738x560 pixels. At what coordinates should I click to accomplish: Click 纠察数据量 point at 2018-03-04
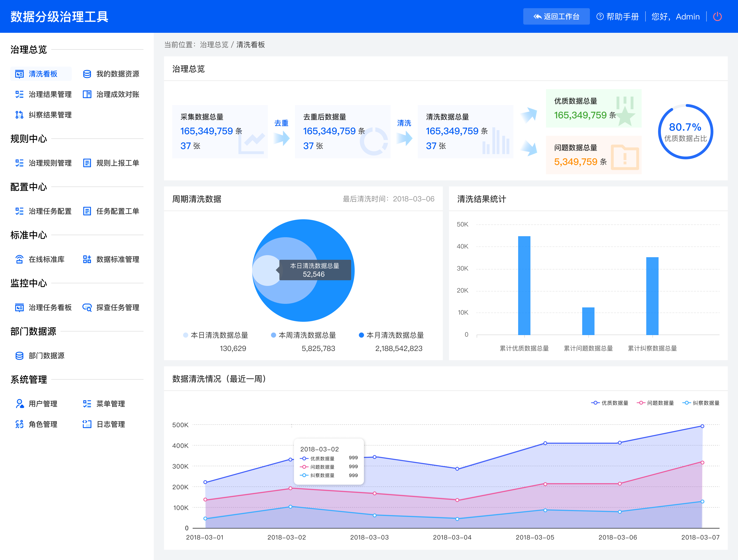point(457,519)
